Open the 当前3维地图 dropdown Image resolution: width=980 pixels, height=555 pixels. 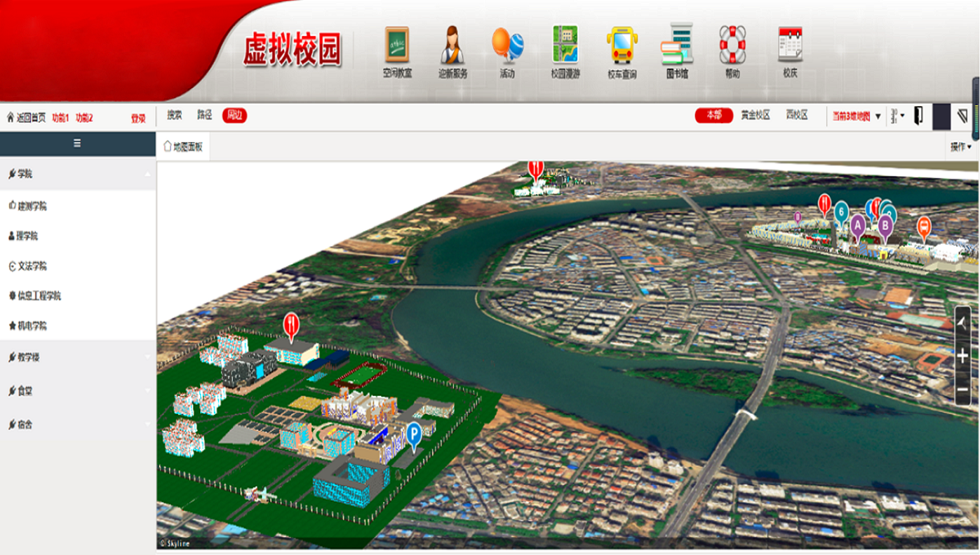coord(856,117)
